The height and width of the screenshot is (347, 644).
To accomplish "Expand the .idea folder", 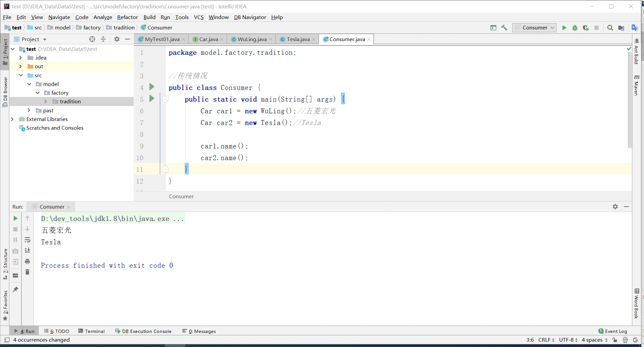I will (x=21, y=58).
